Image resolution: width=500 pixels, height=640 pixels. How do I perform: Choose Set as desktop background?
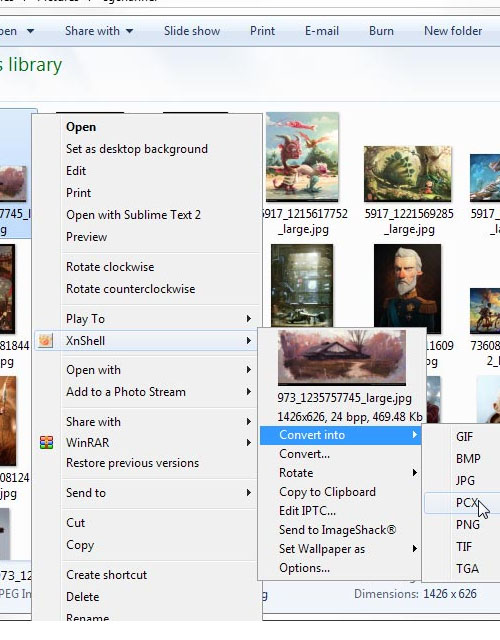point(137,149)
